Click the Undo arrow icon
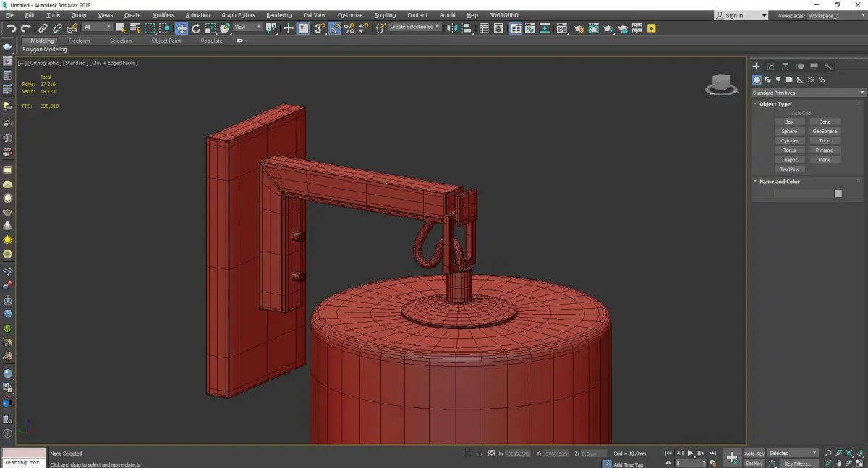Viewport: 868px width, 468px height. (12, 28)
